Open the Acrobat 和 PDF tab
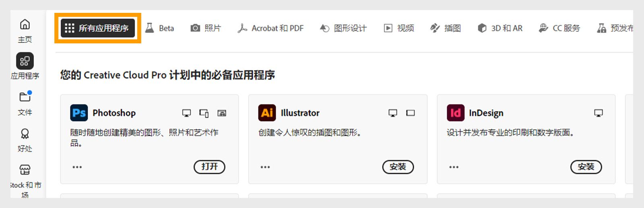 coord(270,28)
